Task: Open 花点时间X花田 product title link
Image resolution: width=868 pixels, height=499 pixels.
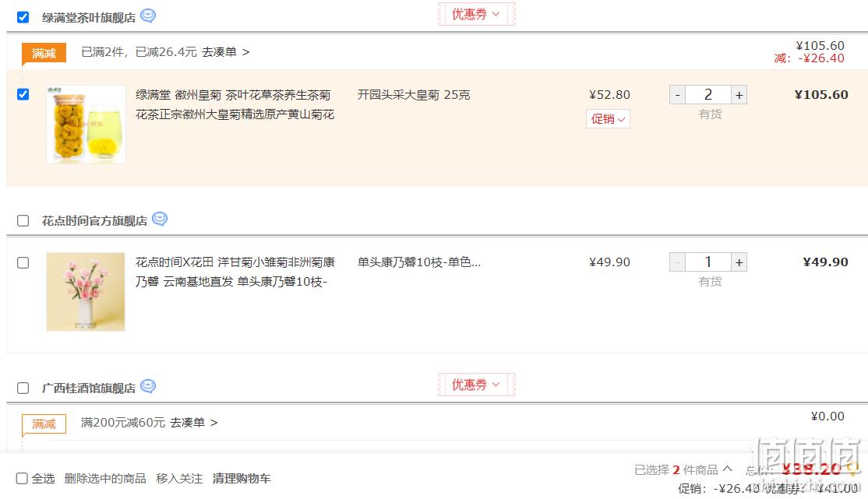Action: [x=235, y=272]
